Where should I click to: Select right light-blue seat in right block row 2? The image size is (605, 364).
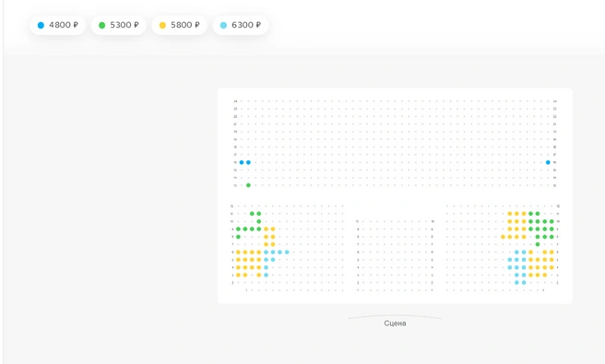[x=524, y=283]
